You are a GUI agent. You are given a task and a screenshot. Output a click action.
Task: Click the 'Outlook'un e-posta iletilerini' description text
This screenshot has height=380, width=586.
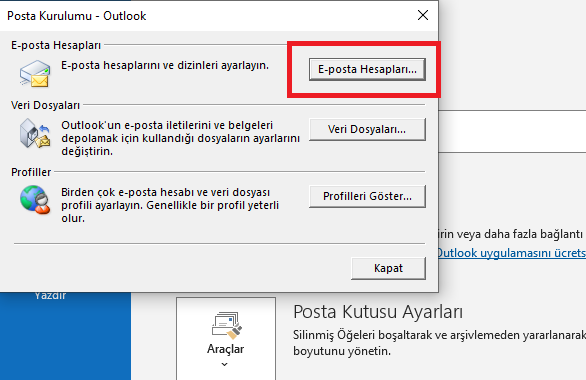(x=181, y=138)
